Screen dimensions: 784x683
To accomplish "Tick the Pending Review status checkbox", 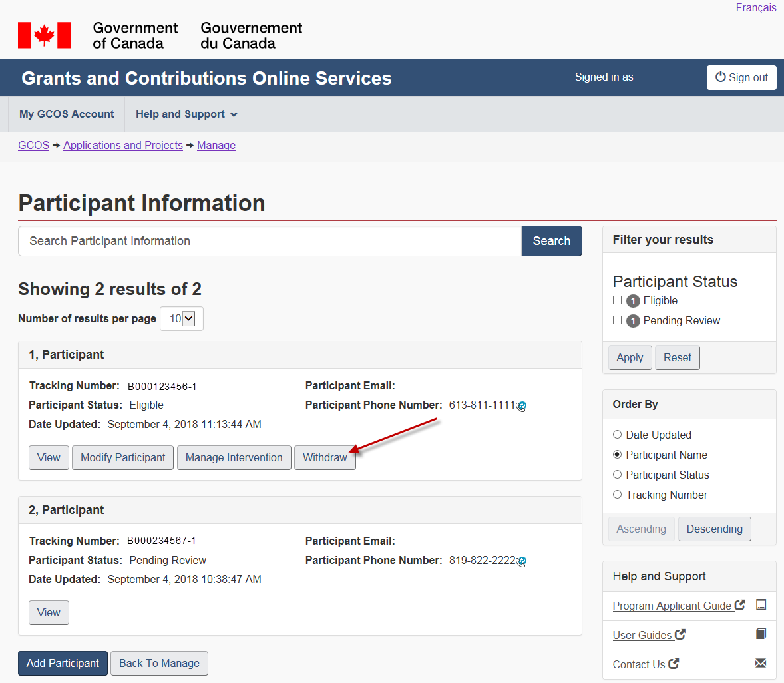I will [618, 320].
